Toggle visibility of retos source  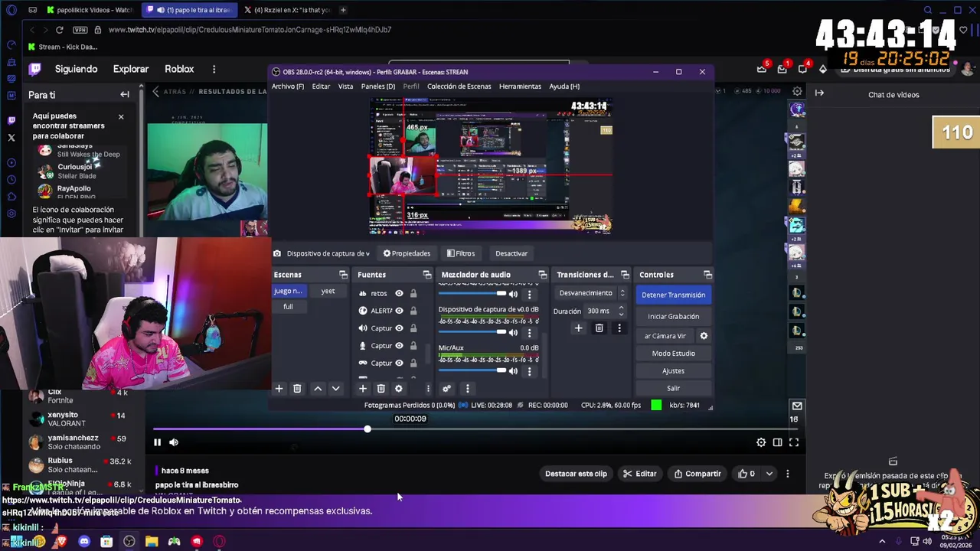[399, 293]
